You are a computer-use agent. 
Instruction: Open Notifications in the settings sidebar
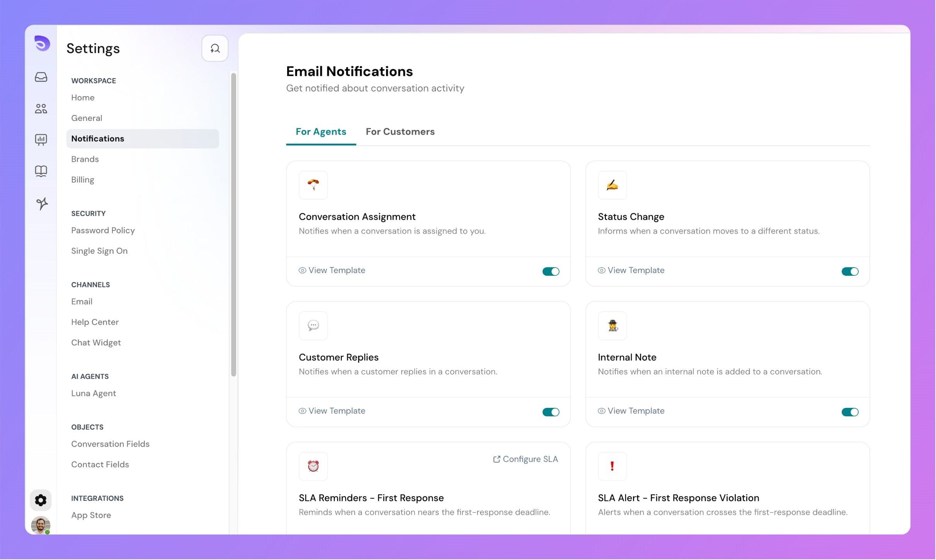click(97, 138)
